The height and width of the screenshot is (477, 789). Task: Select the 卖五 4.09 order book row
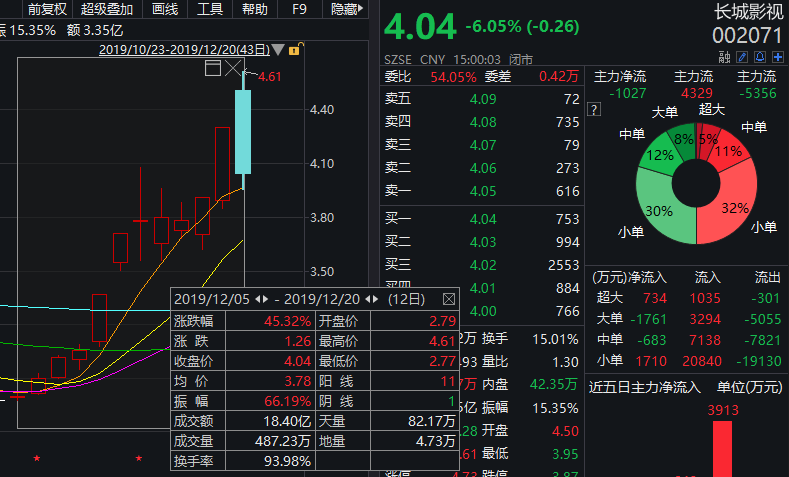point(482,99)
